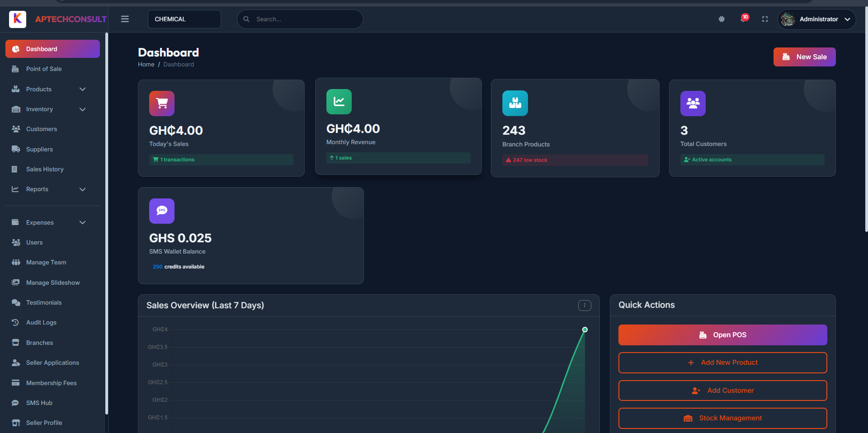The width and height of the screenshot is (868, 433).
Task: Open the notifications bell with badge 10
Action: [x=744, y=18]
